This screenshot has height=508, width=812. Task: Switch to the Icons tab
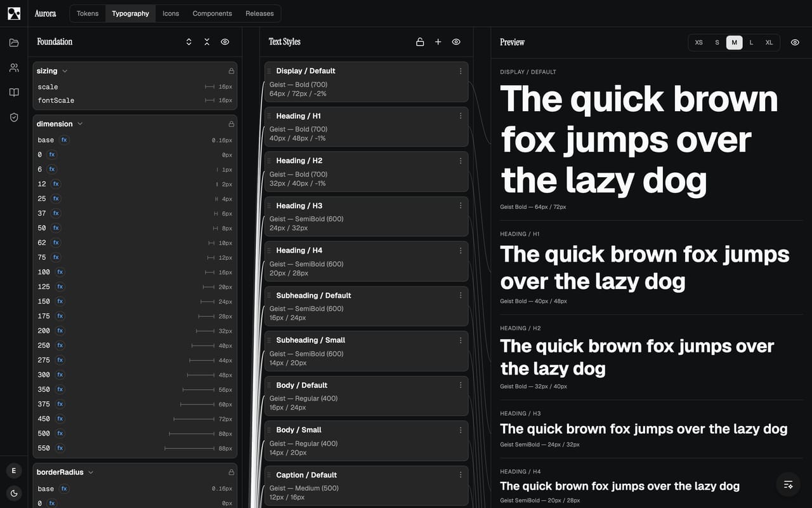click(x=171, y=13)
